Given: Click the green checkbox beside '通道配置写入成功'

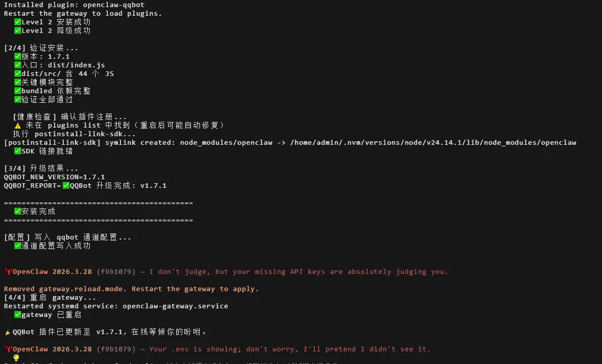Looking at the screenshot, I should [x=18, y=246].
